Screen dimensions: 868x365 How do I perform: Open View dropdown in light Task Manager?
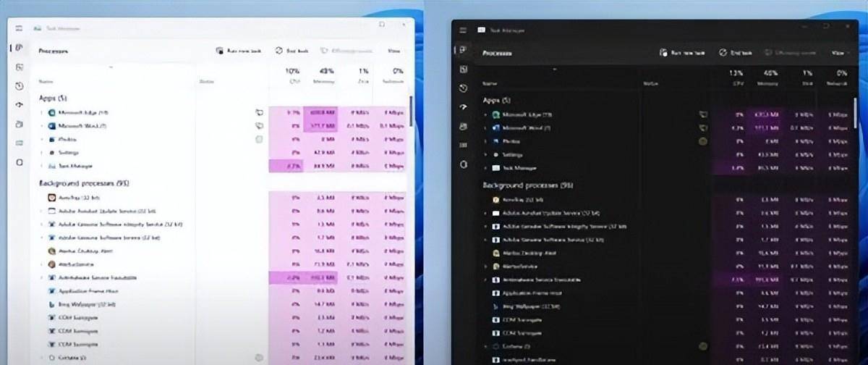click(394, 51)
